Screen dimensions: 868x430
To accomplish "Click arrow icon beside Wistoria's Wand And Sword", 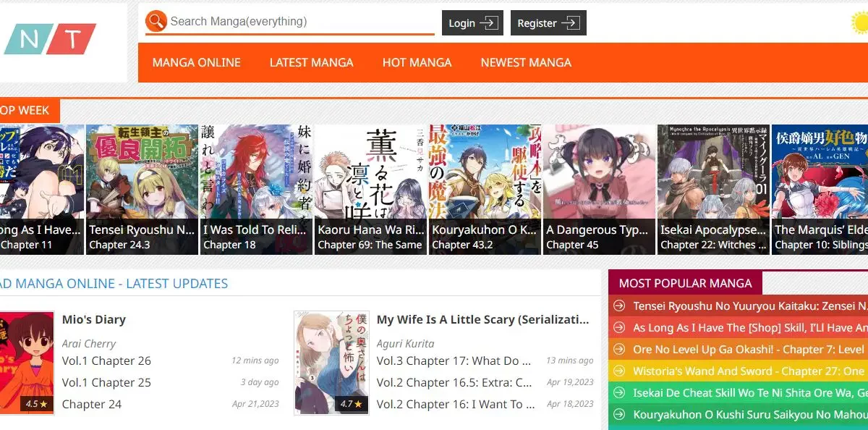I will click(618, 371).
